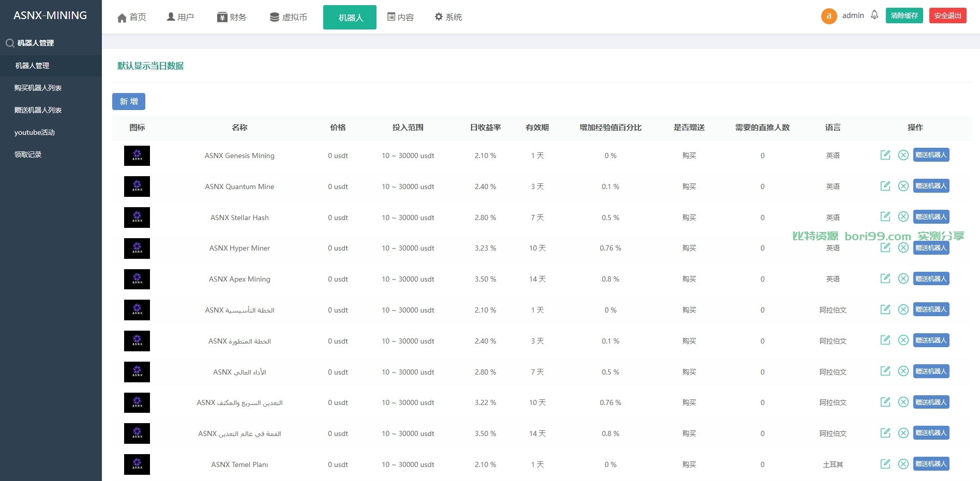Edit ASNX Genesis Mining robot
Screen dimensions: 980x481
tap(885, 155)
